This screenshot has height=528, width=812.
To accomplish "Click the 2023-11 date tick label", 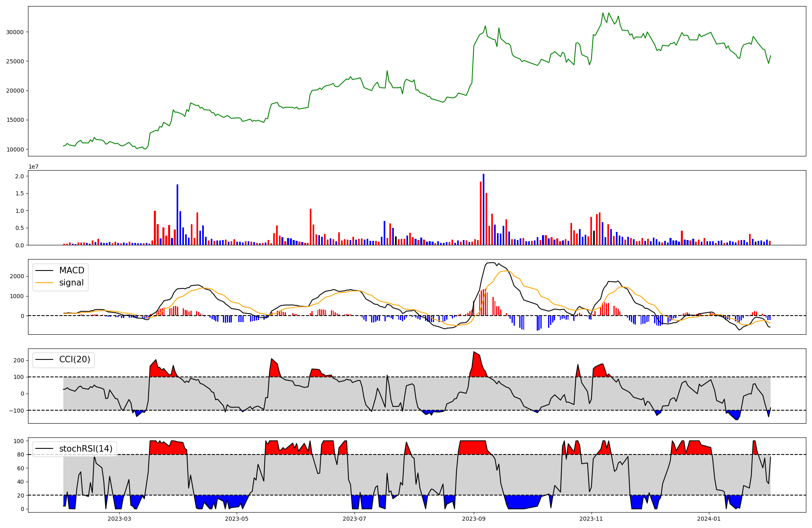I will point(591,519).
